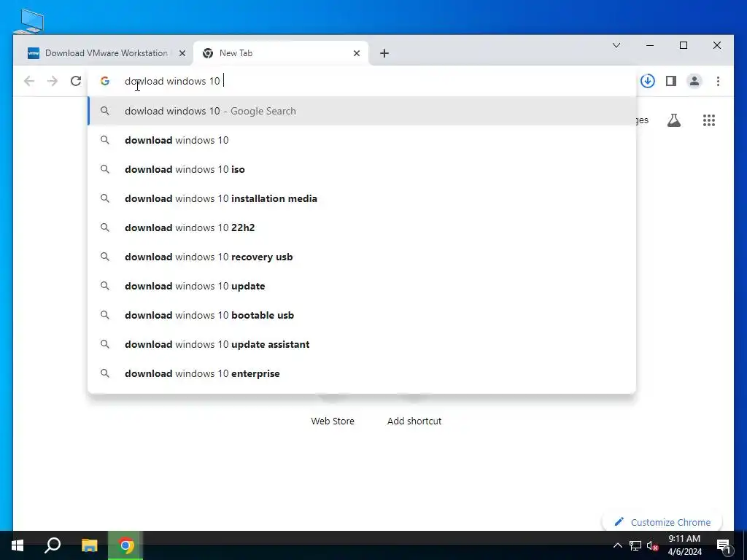Close the Chrome window
Image resolution: width=747 pixels, height=560 pixels.
pyautogui.click(x=716, y=45)
